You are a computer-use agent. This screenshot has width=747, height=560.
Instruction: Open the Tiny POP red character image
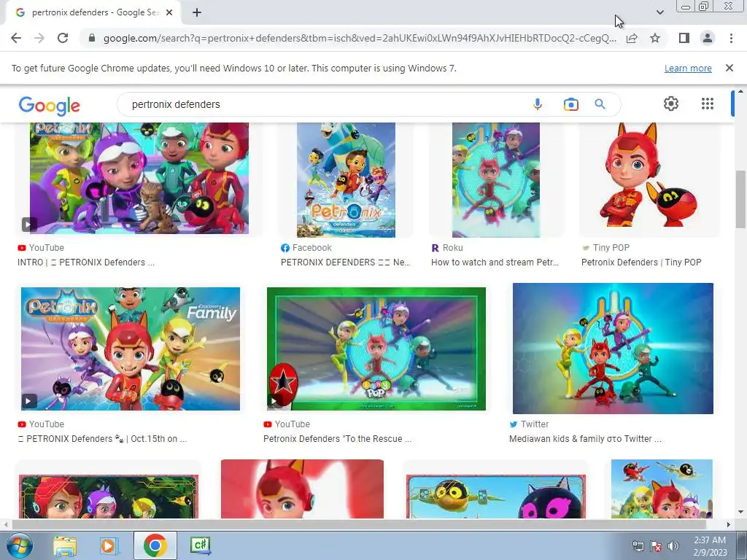[x=649, y=176]
